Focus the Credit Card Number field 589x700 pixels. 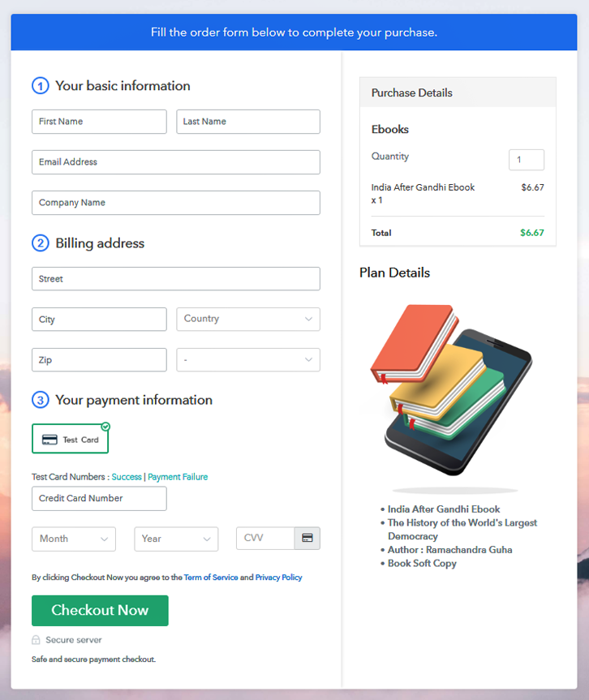click(x=99, y=499)
